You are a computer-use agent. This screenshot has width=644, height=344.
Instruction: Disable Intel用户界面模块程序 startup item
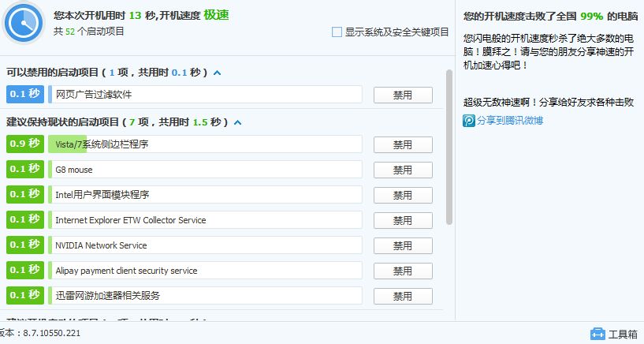click(x=403, y=195)
